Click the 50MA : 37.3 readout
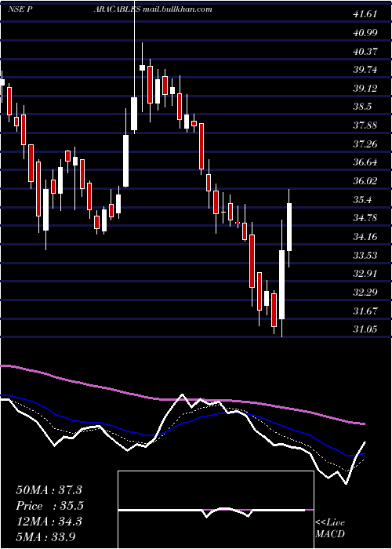 [49, 490]
